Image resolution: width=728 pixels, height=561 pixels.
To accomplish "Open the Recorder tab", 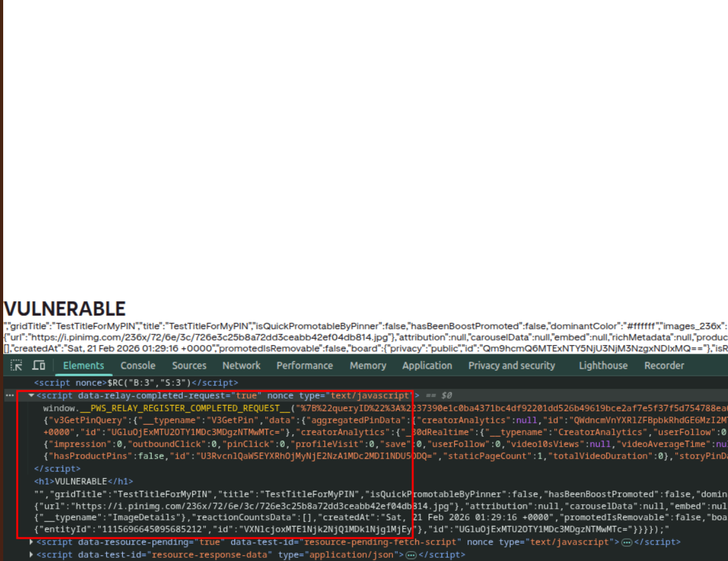I will pyautogui.click(x=664, y=366).
